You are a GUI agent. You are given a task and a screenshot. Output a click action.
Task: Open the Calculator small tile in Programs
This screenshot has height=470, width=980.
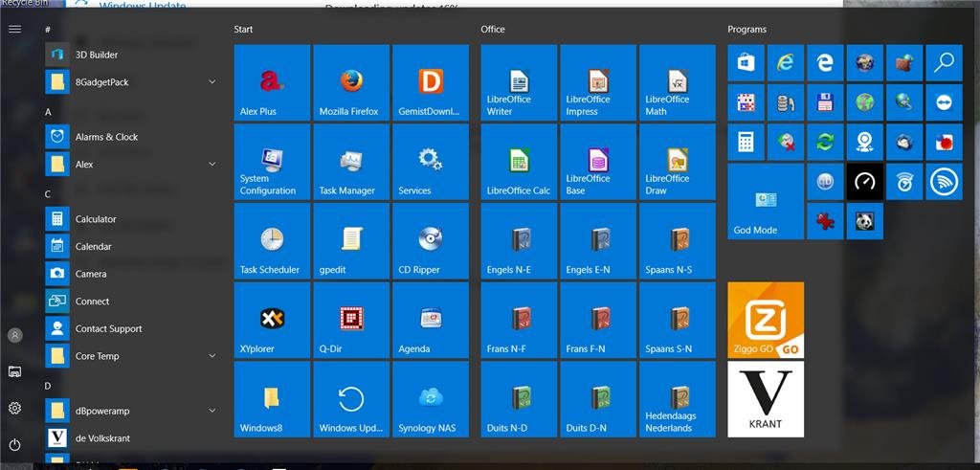pyautogui.click(x=746, y=142)
